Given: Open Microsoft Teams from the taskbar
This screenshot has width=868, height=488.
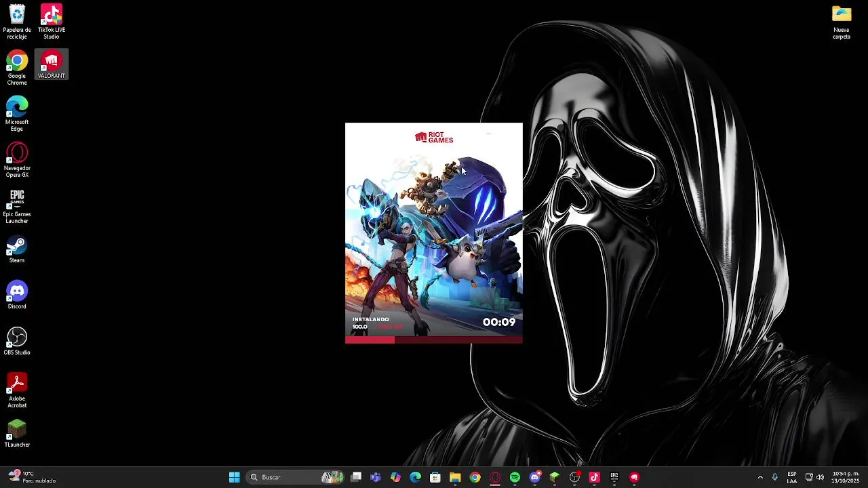Looking at the screenshot, I should [376, 477].
